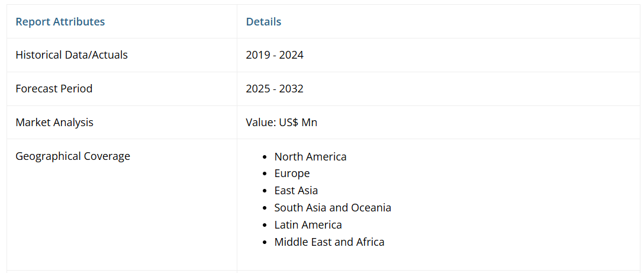Select Latin America list item
Image resolution: width=644 pixels, height=273 pixels.
point(308,225)
